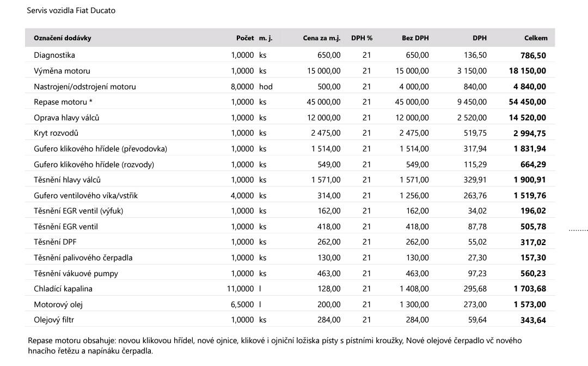This screenshot has width=588, height=366.
Task: Click total 343,64 for Olejový filtr
Action: click(x=533, y=320)
